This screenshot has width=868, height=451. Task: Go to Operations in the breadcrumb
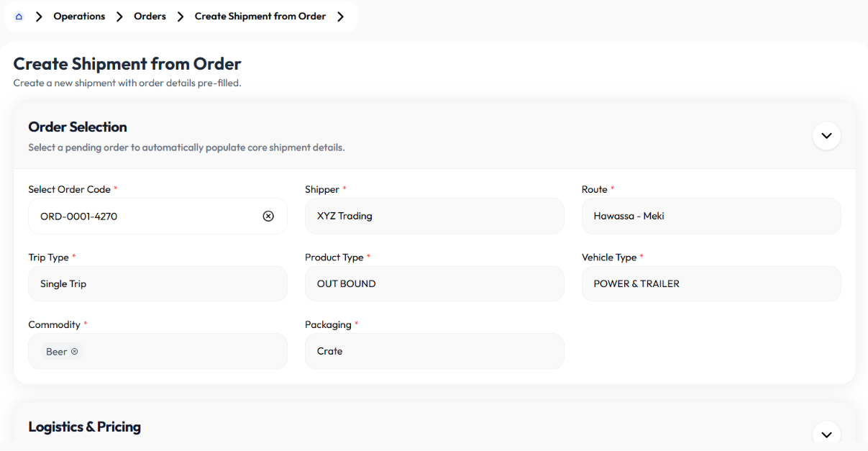tap(79, 17)
